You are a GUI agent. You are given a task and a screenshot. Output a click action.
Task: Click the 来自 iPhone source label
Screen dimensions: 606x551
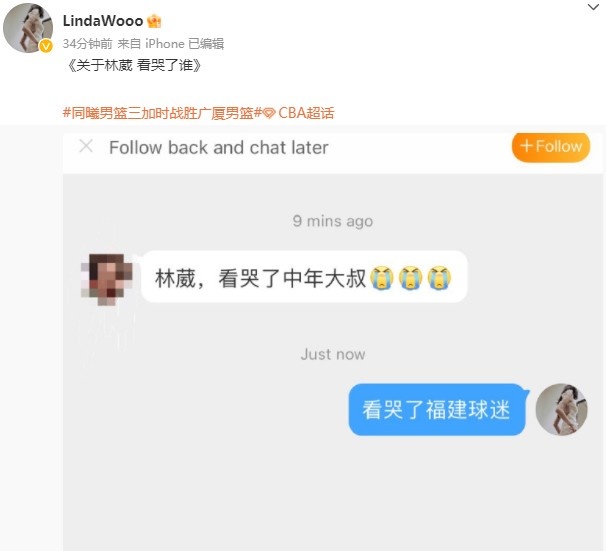[151, 44]
